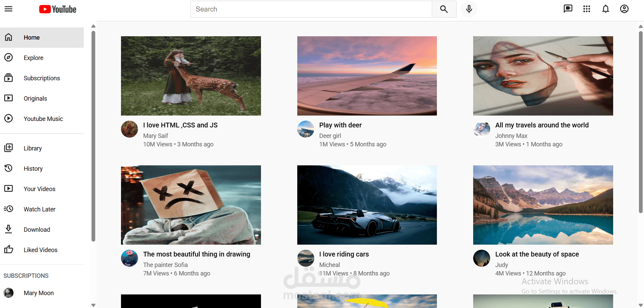Open the notifications bell

click(606, 9)
